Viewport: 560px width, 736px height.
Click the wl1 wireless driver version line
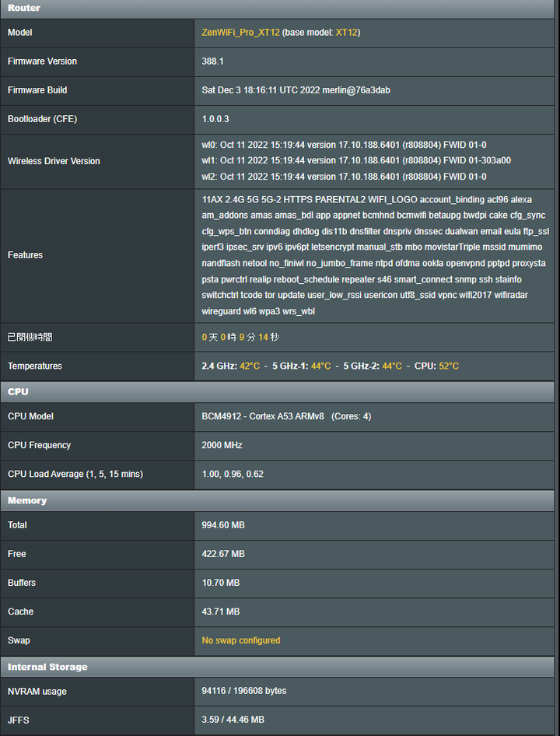tap(356, 160)
